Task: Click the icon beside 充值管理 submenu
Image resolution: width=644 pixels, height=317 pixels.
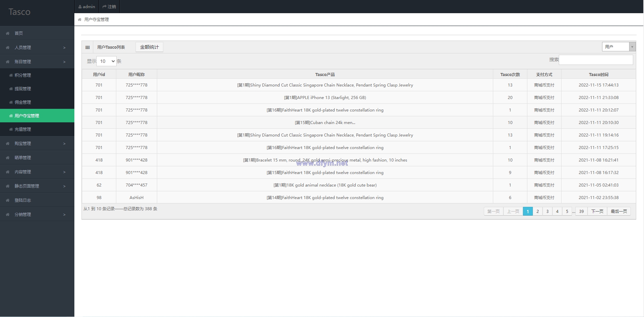Action: tap(11, 129)
